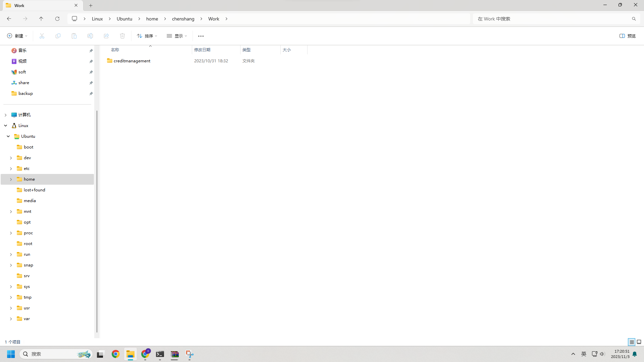Select the creditmanagement folder
The width and height of the screenshot is (644, 362).
click(x=132, y=61)
